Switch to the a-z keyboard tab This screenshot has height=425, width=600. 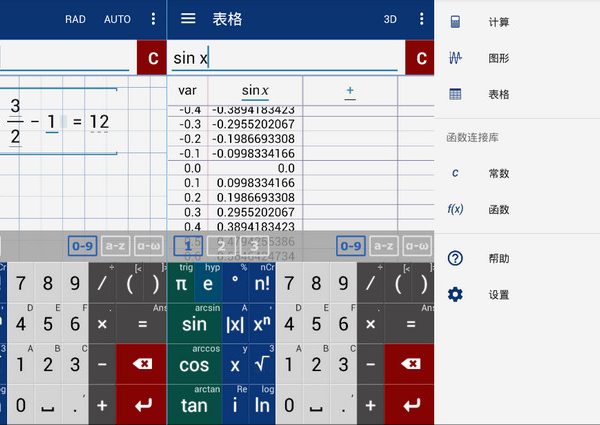(x=383, y=245)
